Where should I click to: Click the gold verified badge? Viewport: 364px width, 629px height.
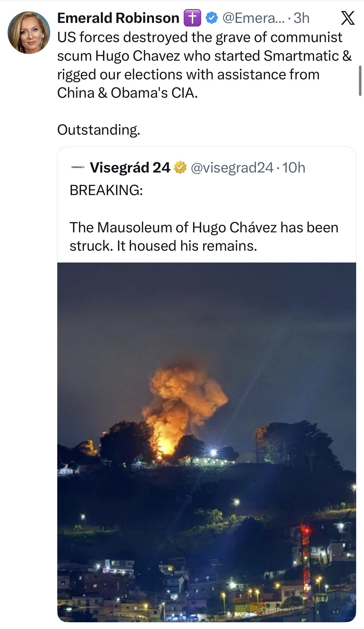[180, 168]
